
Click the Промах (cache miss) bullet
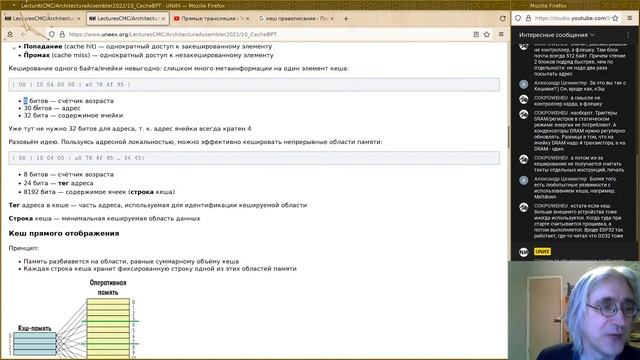point(149,55)
